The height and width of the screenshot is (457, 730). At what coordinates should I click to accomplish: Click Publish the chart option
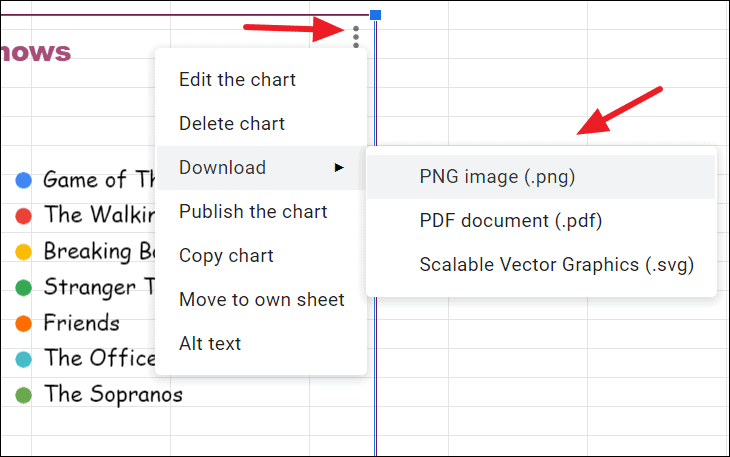pyautogui.click(x=253, y=212)
